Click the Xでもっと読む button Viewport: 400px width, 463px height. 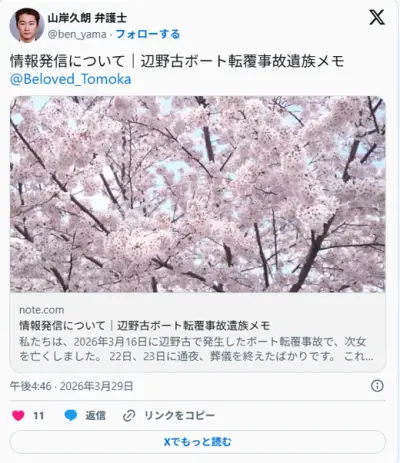coord(198,442)
